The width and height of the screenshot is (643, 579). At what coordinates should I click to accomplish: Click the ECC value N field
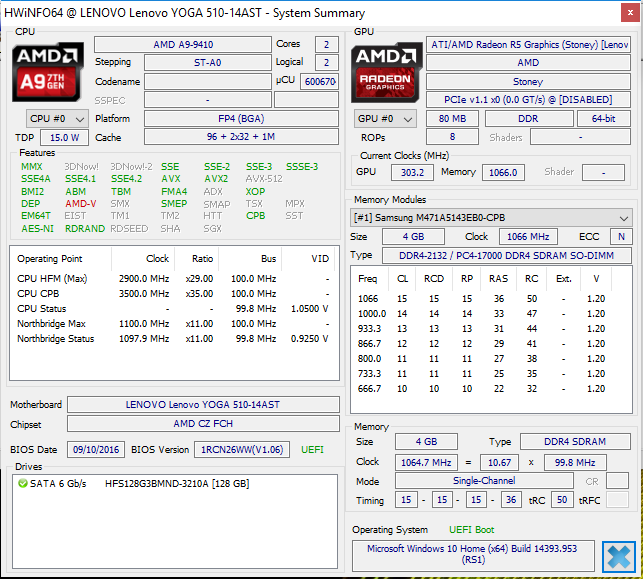click(621, 237)
